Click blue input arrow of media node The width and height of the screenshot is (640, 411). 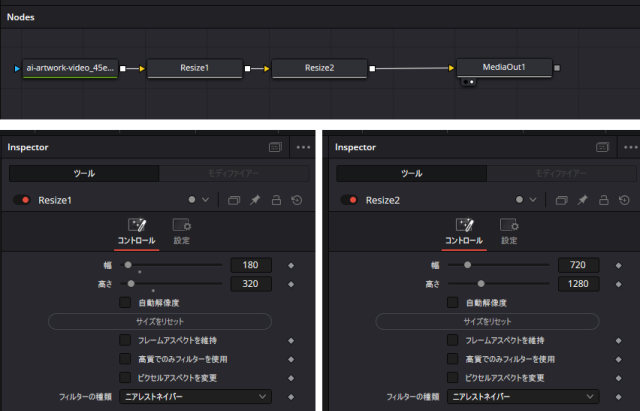[17, 69]
